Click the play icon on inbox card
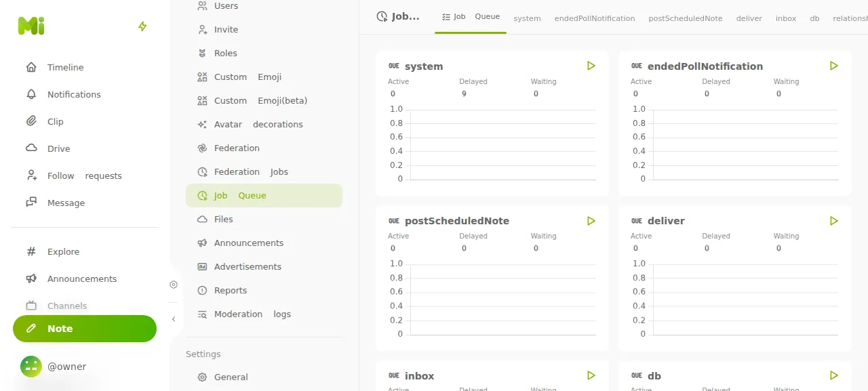Screen dimensions: 868x391 coord(591,375)
